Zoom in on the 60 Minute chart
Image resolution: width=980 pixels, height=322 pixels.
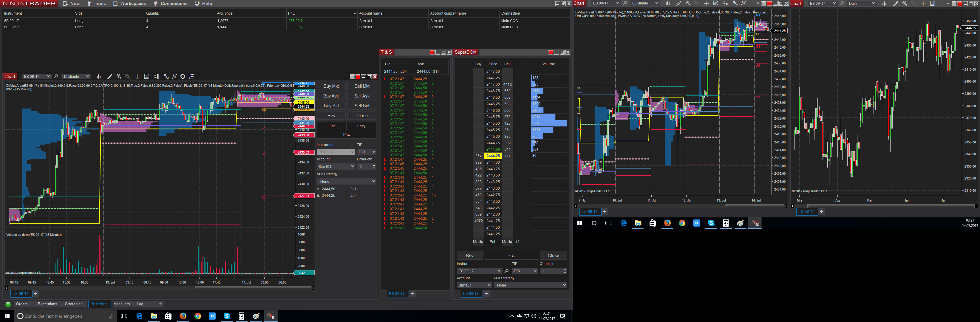(688, 3)
